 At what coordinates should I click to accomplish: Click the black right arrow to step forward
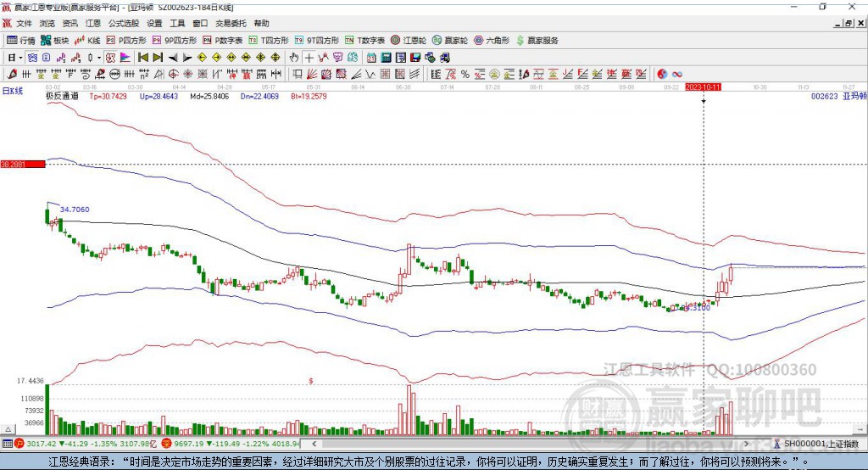[x=187, y=58]
